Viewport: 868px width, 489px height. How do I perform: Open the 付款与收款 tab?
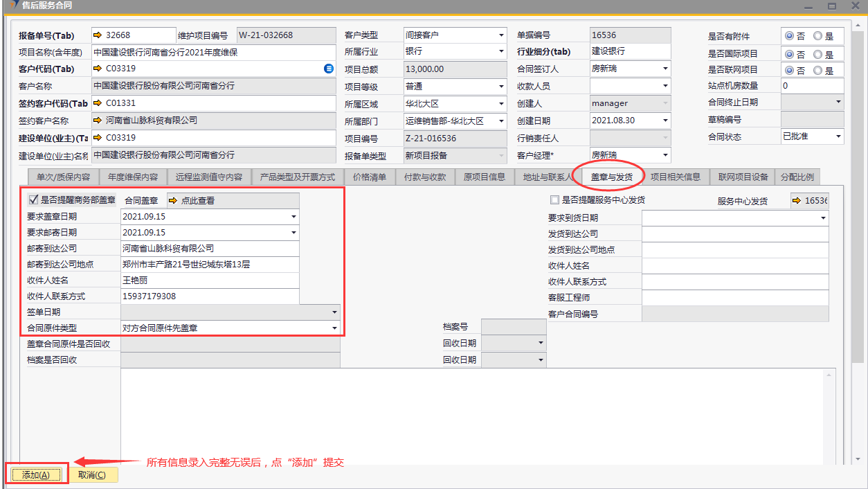coord(425,177)
